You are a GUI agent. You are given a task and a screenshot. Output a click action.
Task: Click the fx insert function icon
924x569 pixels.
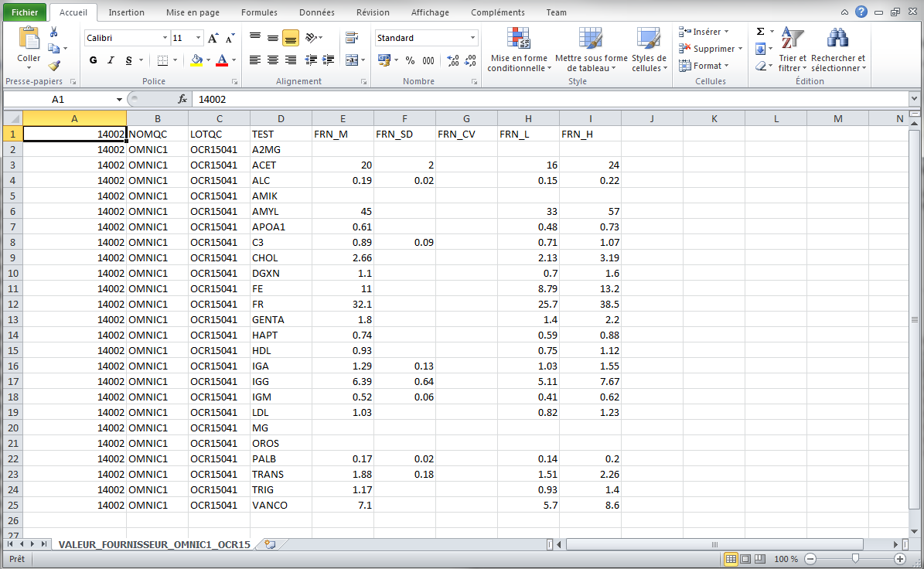click(x=182, y=99)
